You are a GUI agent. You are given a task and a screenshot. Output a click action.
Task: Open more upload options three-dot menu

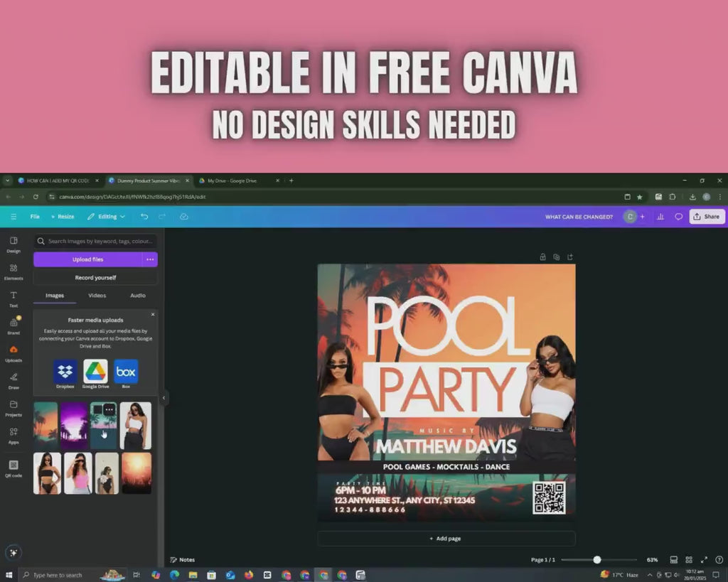(150, 259)
